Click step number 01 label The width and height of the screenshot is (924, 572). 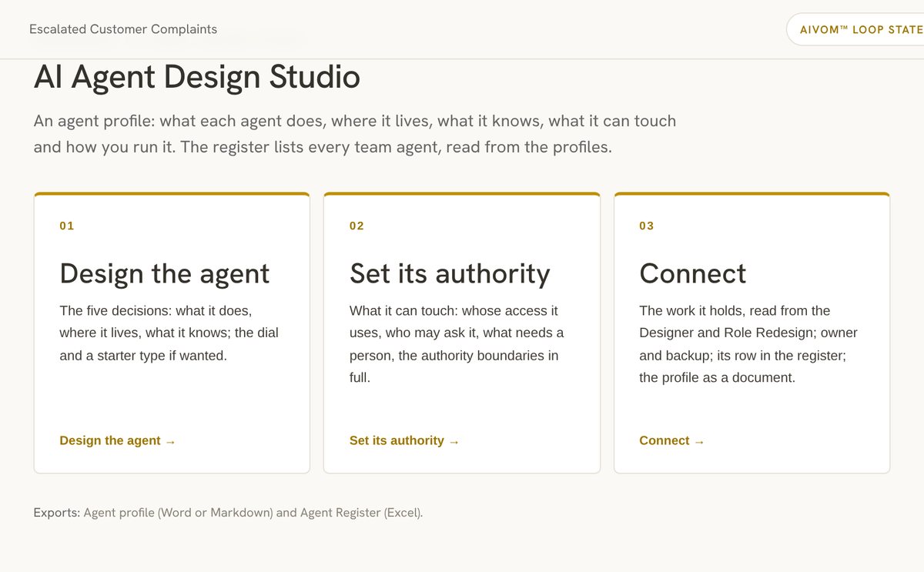tap(67, 226)
